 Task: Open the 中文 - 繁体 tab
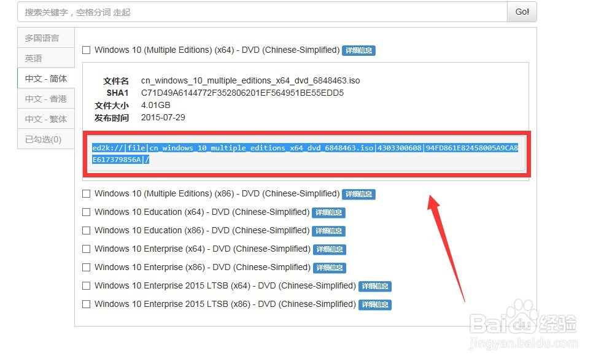tap(46, 119)
